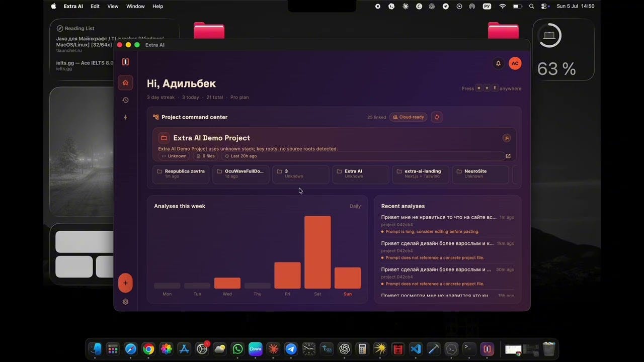Open the recent analysis from 1m ago
The height and width of the screenshot is (362, 644).
click(448, 224)
